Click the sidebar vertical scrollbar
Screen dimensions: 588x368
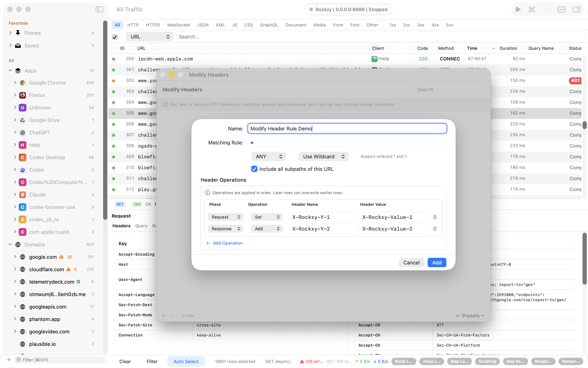pyautogui.click(x=105, y=120)
